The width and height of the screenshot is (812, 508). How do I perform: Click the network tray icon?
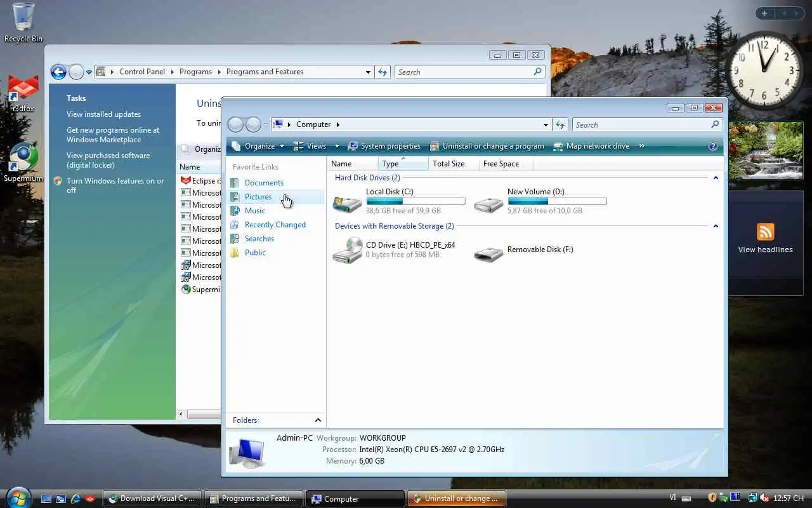coord(753,498)
